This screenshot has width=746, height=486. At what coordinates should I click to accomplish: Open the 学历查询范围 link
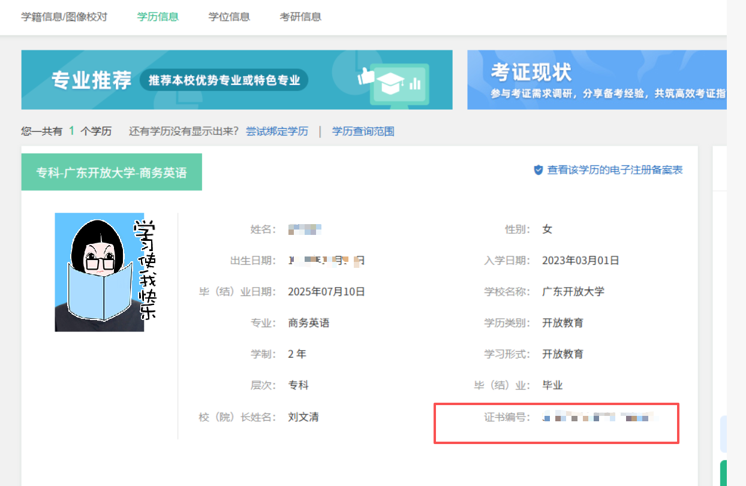pos(363,131)
